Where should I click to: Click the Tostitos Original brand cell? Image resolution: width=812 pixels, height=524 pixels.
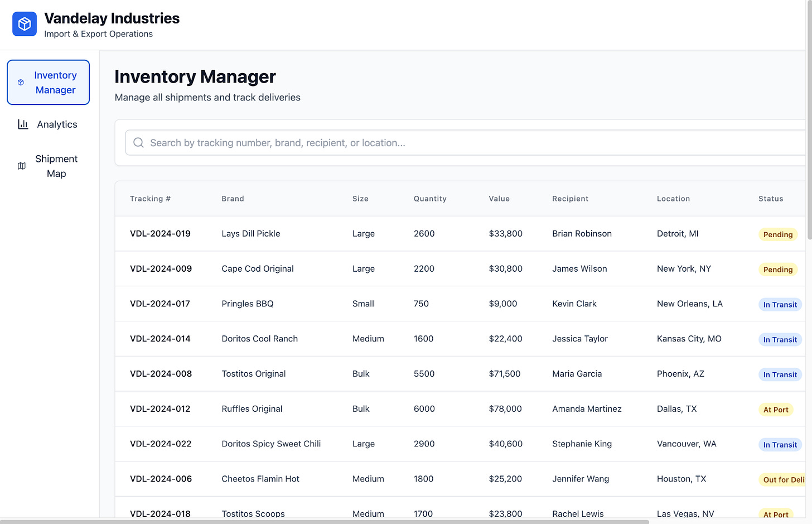[x=254, y=374]
